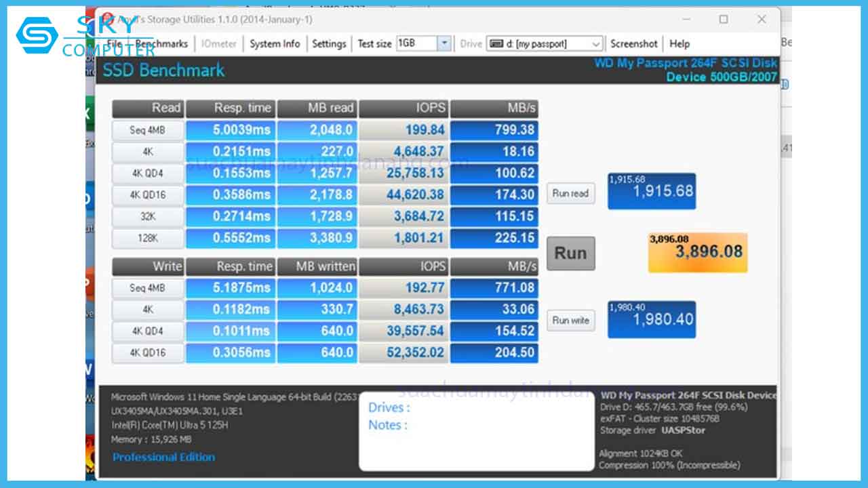Viewport: 868px width, 488px height.
Task: Select the 8,463.73 IOPS cell
Action: click(404, 309)
